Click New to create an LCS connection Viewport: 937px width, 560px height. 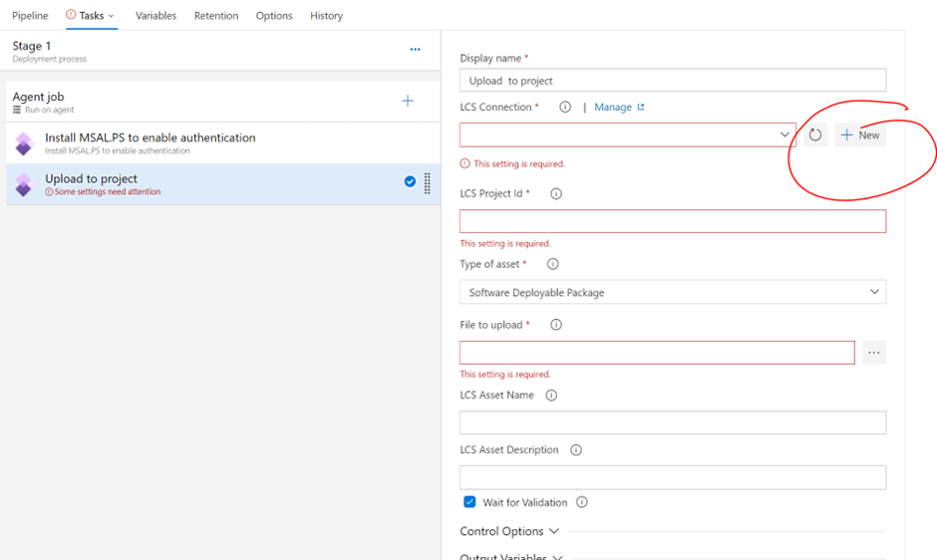tap(860, 135)
